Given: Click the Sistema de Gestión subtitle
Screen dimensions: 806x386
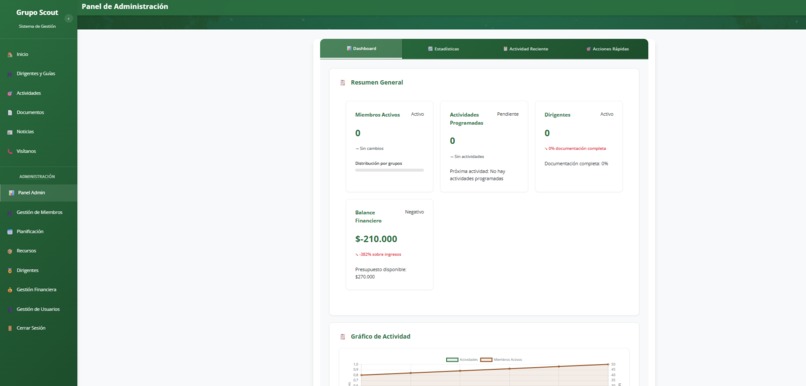Looking at the screenshot, I should [x=37, y=26].
